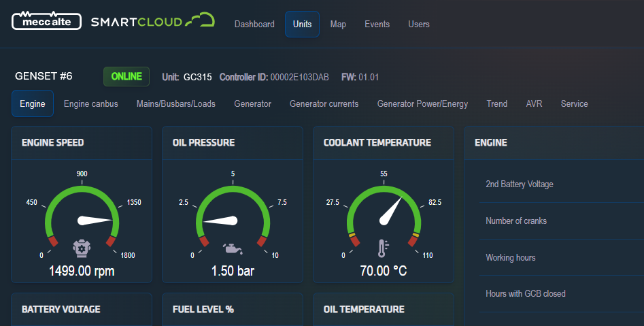Click the Mecc Alte logo
Image resolution: width=644 pixels, height=326 pixels.
pyautogui.click(x=46, y=21)
